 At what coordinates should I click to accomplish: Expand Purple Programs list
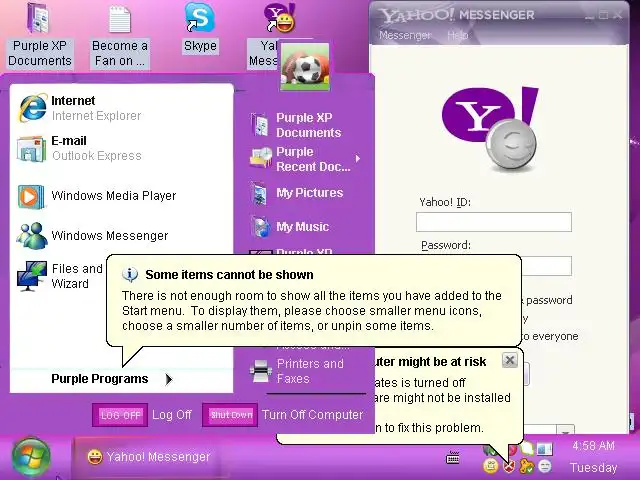113,379
